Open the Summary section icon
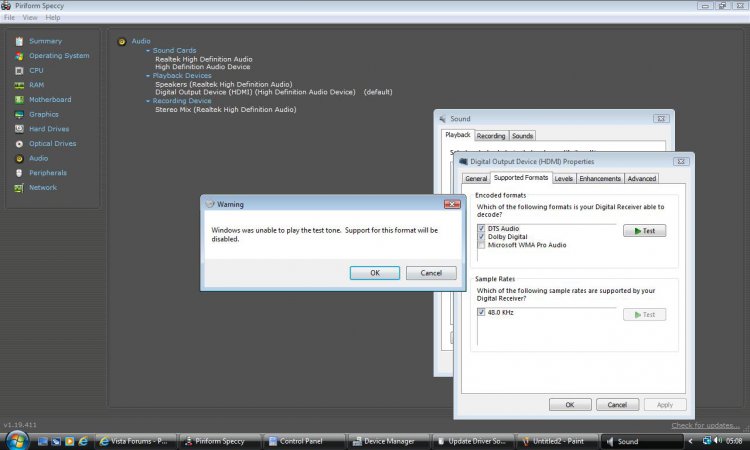The height and width of the screenshot is (450, 750). (x=19, y=42)
